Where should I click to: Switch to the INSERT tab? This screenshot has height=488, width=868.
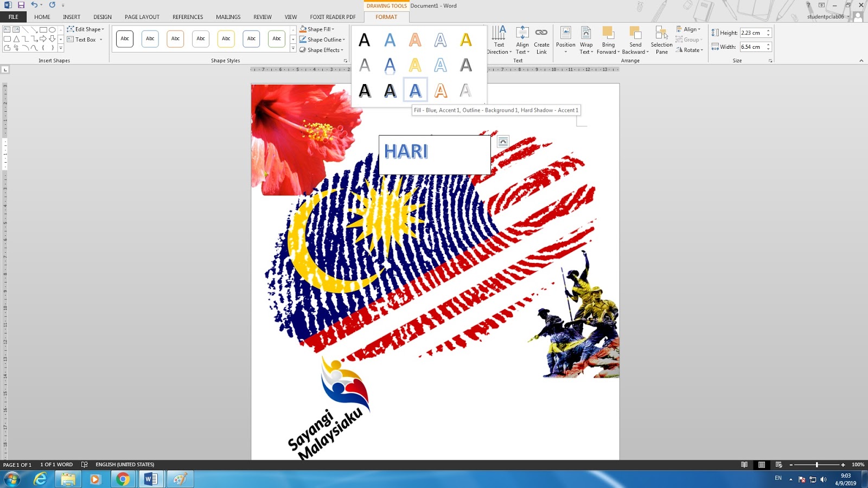coord(72,17)
